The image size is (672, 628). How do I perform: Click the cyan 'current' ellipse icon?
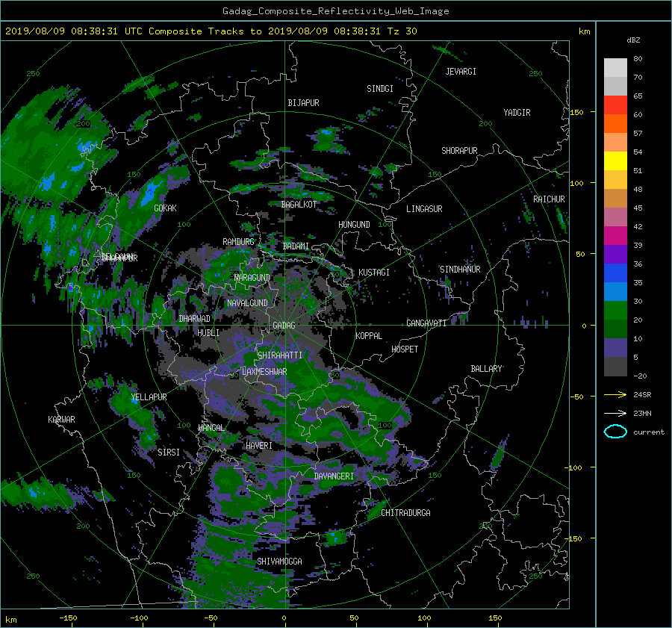click(x=615, y=432)
